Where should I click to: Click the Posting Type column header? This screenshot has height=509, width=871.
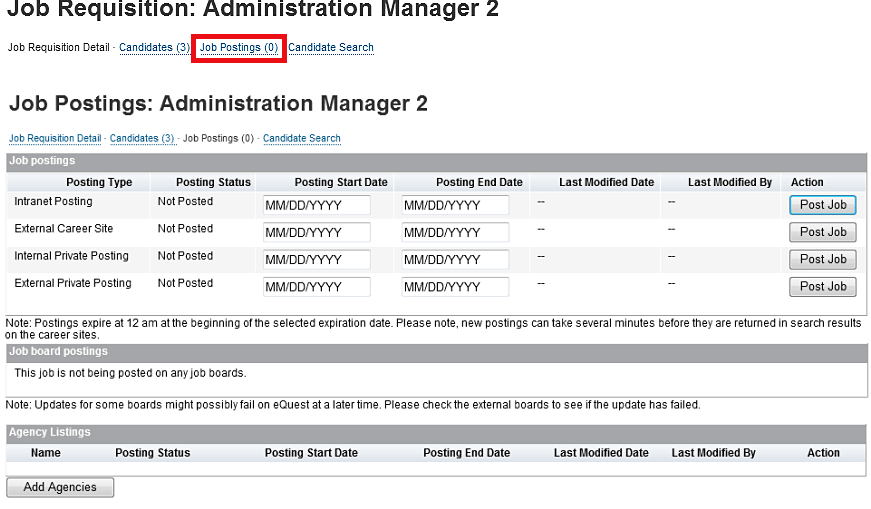point(99,182)
